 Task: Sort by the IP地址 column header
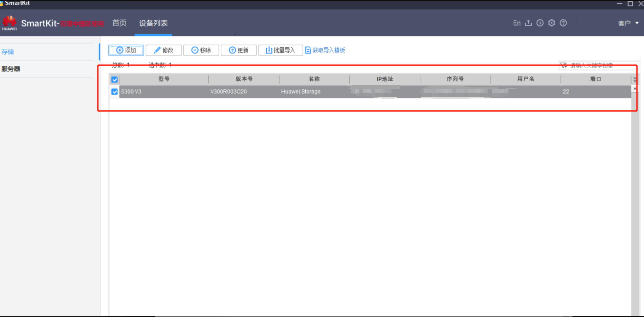tap(385, 79)
